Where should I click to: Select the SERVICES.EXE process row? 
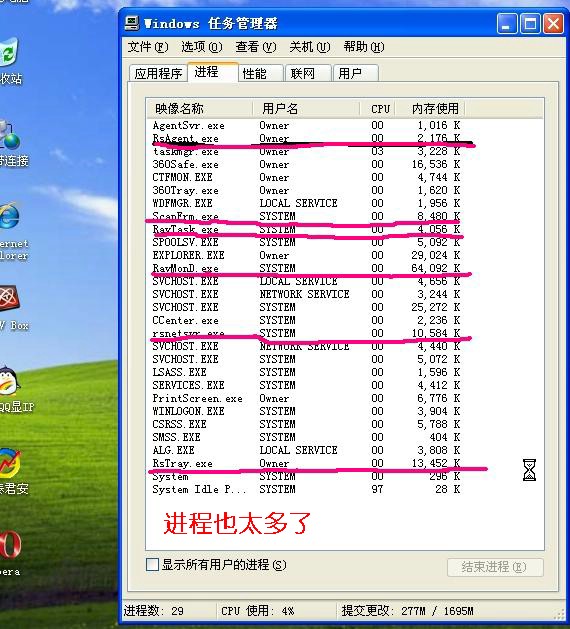click(306, 385)
